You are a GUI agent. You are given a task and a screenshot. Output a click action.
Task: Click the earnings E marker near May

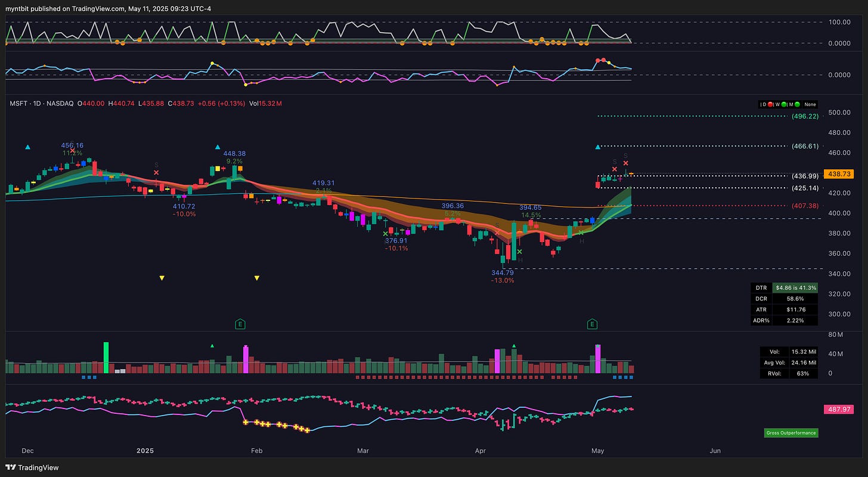coord(592,324)
